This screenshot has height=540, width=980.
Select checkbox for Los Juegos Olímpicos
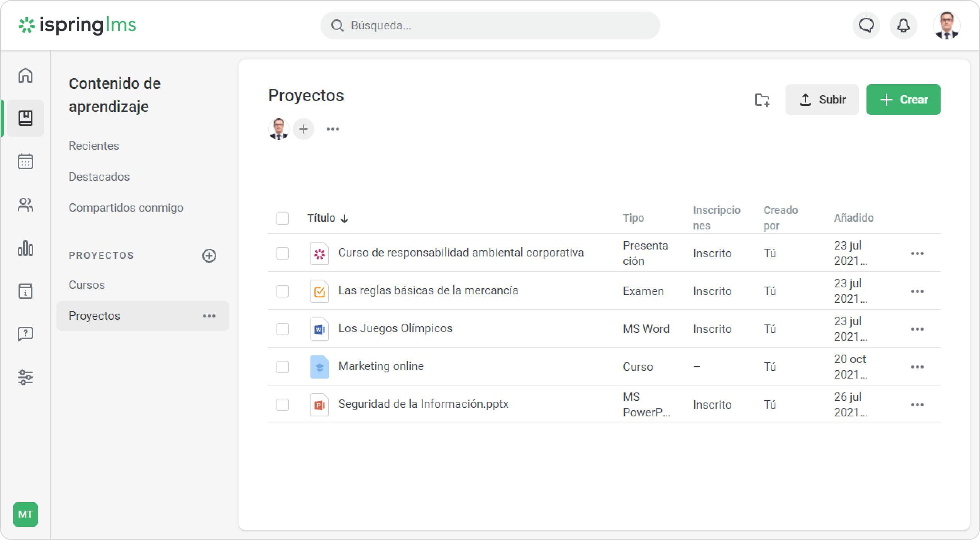click(x=283, y=329)
